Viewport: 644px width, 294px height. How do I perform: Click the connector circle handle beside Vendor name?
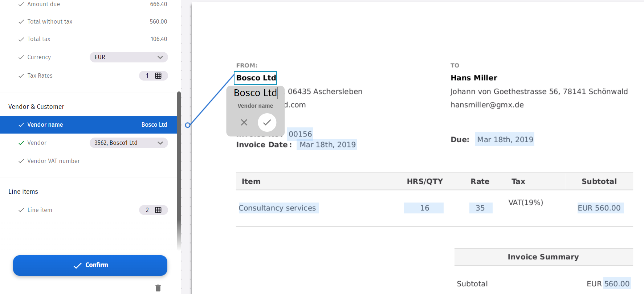click(188, 125)
